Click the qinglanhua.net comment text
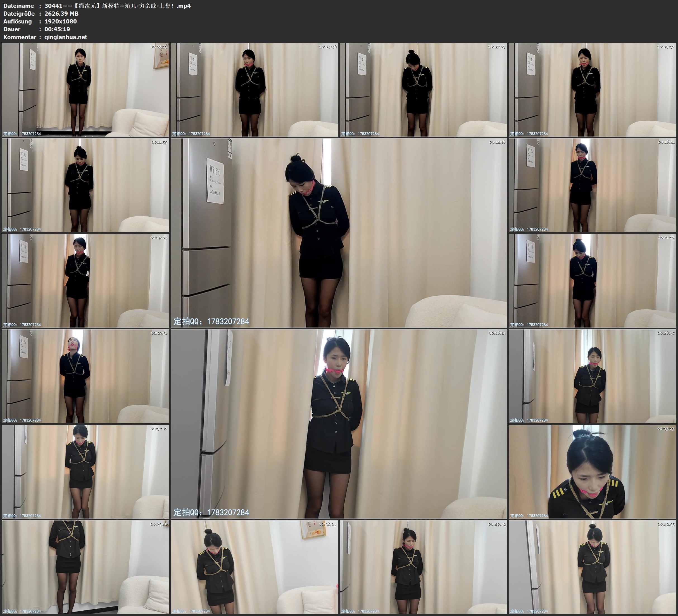The width and height of the screenshot is (678, 616). [x=66, y=37]
